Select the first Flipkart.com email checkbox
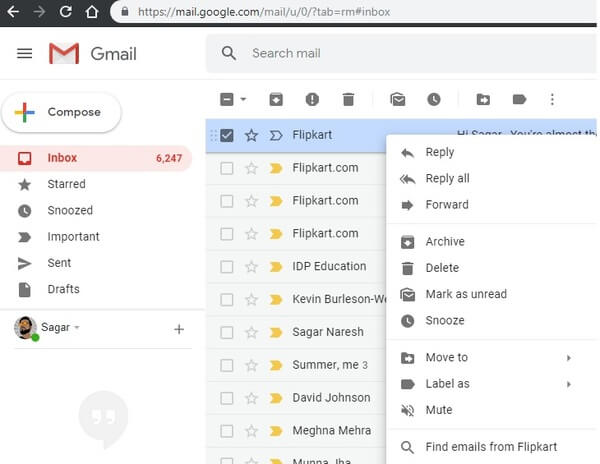This screenshot has width=600, height=464. (227, 168)
